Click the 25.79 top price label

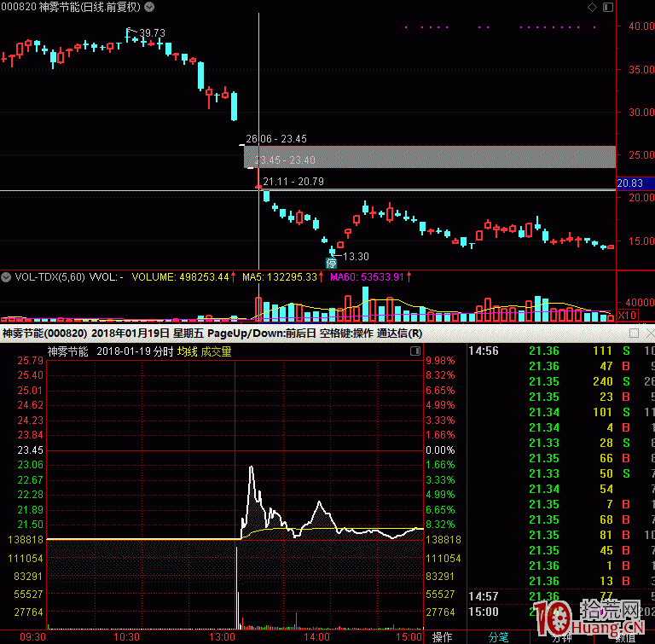point(30,360)
